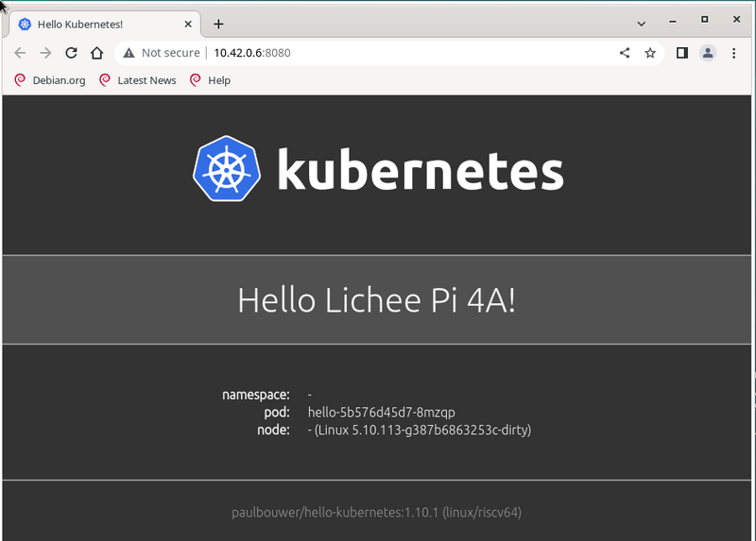Click the Not secure warning icon
This screenshot has height=541, width=756.
(x=129, y=53)
